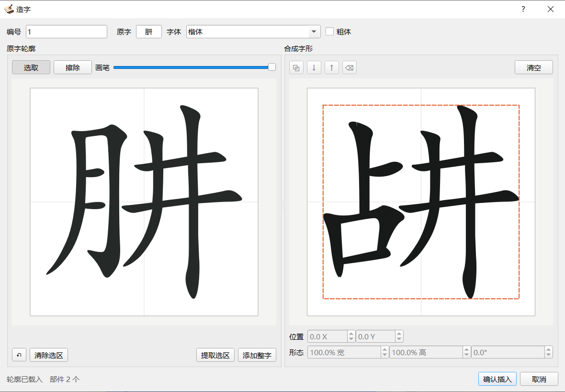Open the 字体 dropdown showing 楷体

click(x=253, y=32)
